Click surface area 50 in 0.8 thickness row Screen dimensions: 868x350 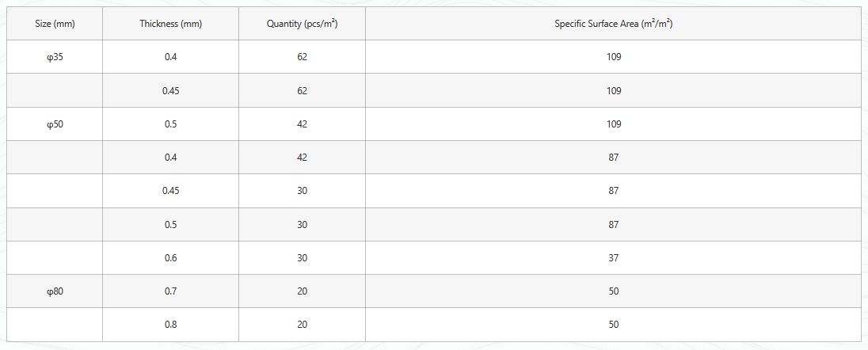coord(613,325)
